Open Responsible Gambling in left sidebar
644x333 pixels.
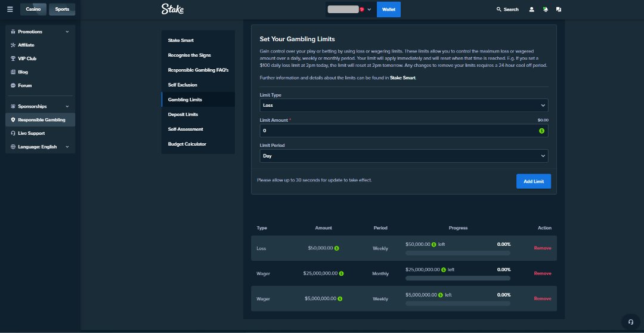pyautogui.click(x=41, y=120)
